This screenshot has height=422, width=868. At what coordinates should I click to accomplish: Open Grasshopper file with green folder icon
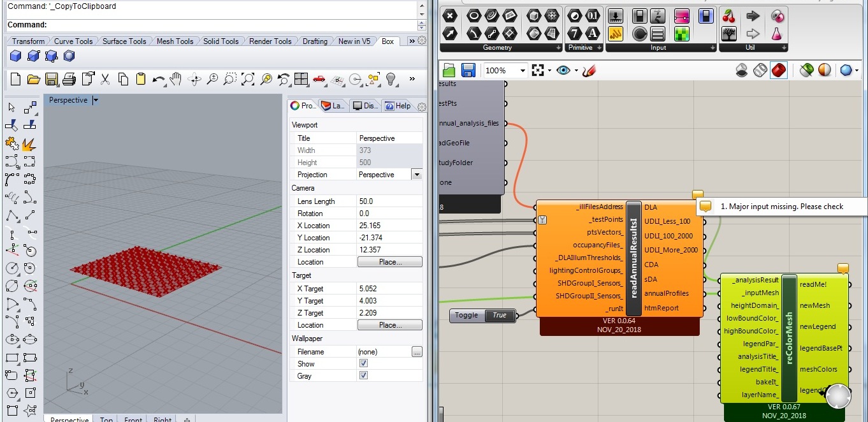click(x=449, y=70)
